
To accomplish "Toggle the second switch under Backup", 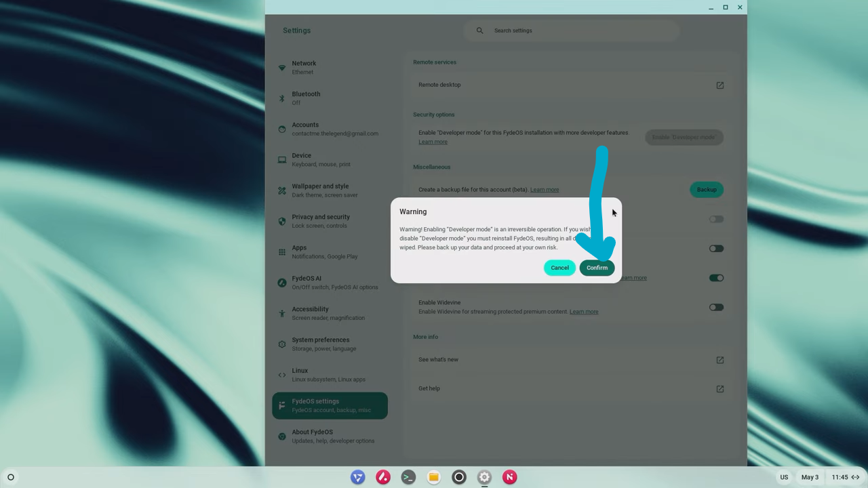I will [x=716, y=249].
